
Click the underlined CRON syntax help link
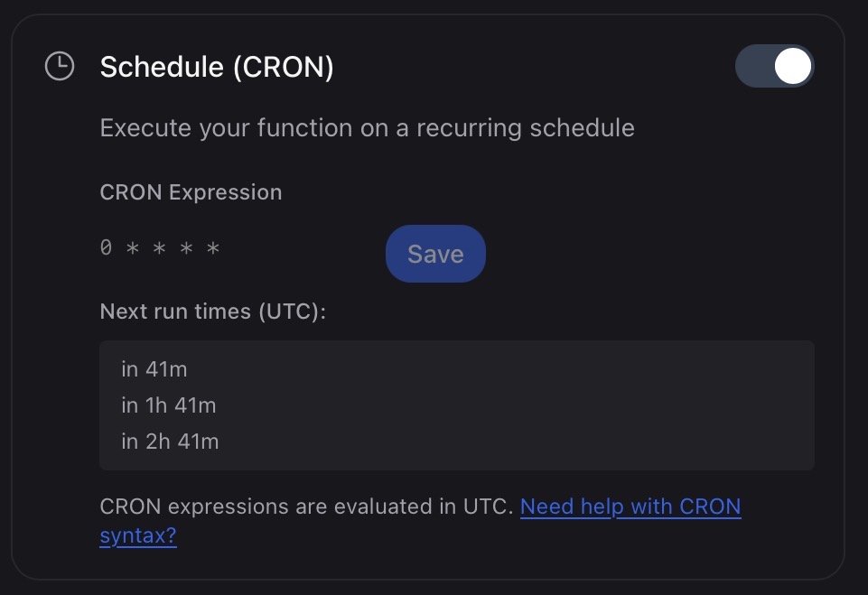(630, 507)
